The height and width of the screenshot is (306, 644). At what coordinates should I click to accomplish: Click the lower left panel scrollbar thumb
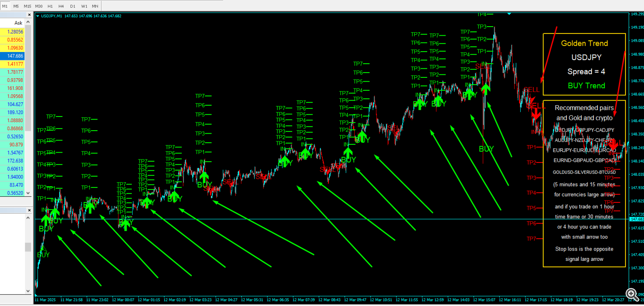point(28,247)
